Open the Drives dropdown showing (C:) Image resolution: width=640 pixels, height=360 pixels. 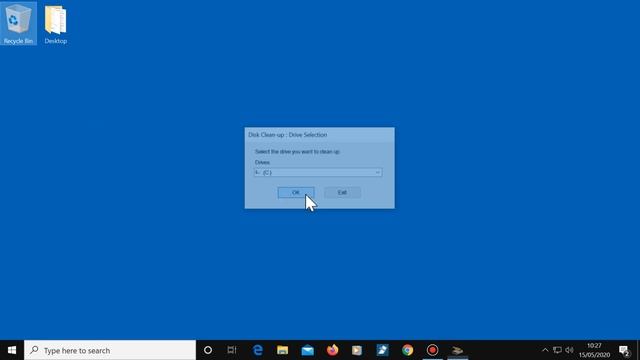click(318, 172)
